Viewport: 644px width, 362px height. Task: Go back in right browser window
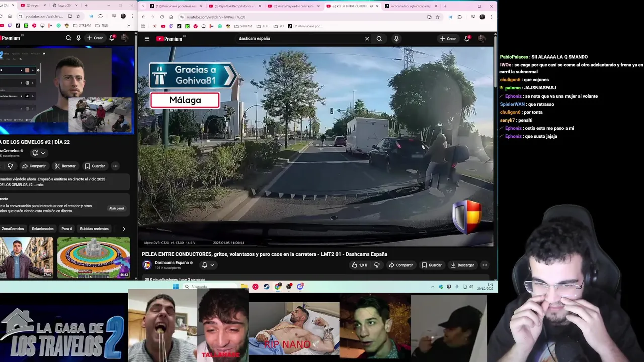coord(143,17)
